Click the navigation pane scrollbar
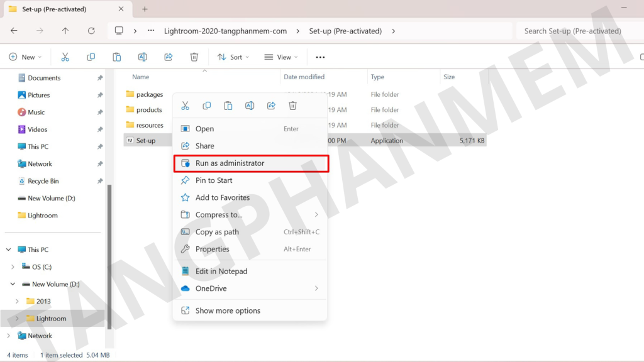The width and height of the screenshot is (644, 362). tap(109, 256)
